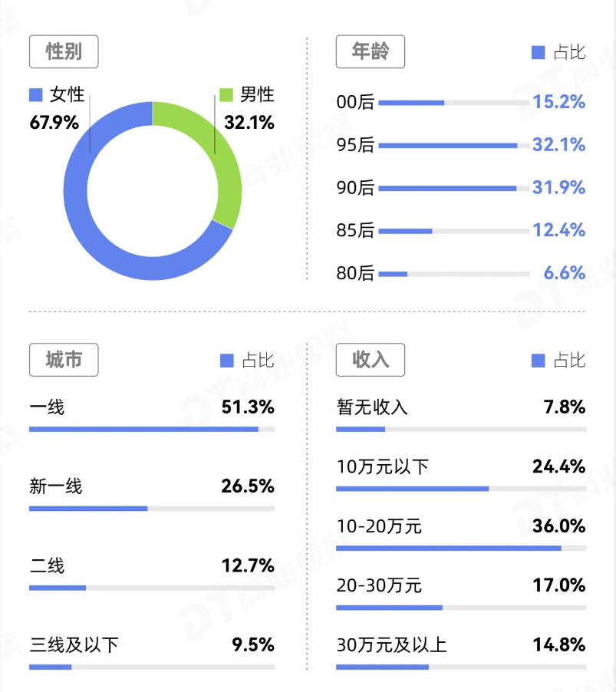Screen dimensions: 616x692
Task: Click the 占比 legend square in 城市 section
Action: click(226, 361)
